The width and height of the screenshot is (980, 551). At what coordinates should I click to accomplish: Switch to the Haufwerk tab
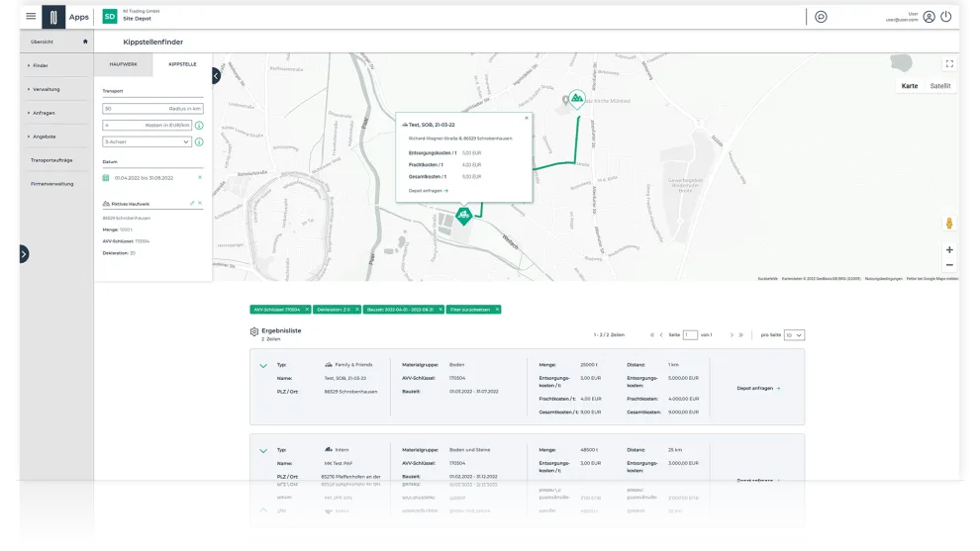pos(124,64)
